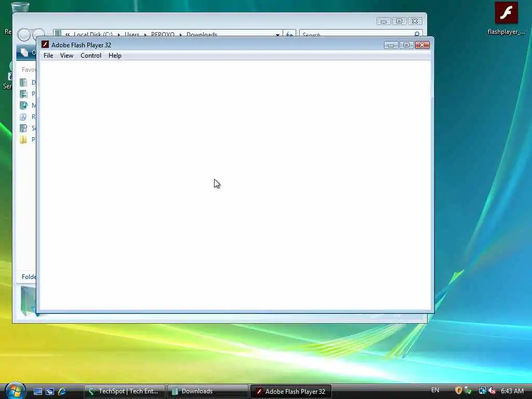This screenshot has height=399, width=532.
Task: Close the Adobe Flash Player 32 window
Action: tap(422, 45)
